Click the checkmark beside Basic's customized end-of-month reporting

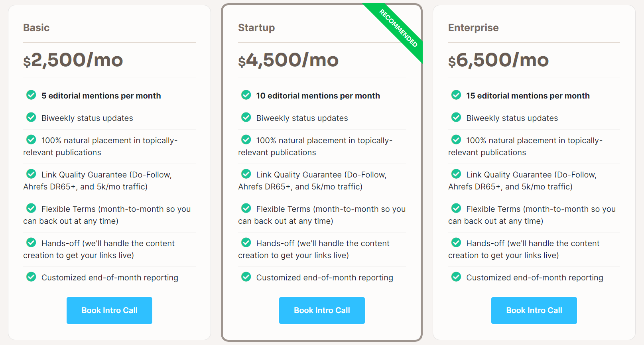click(x=31, y=277)
